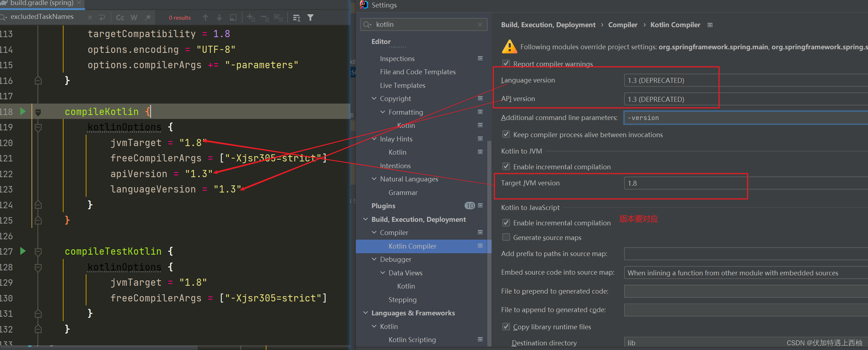Unselect occurrence in find bar
The height and width of the screenshot is (350, 868).
pos(265,17)
